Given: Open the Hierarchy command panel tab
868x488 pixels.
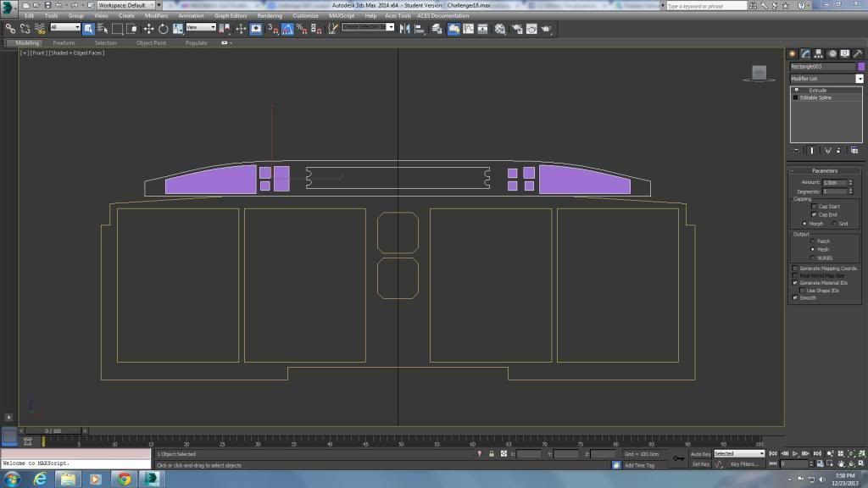Looking at the screenshot, I should coord(819,54).
